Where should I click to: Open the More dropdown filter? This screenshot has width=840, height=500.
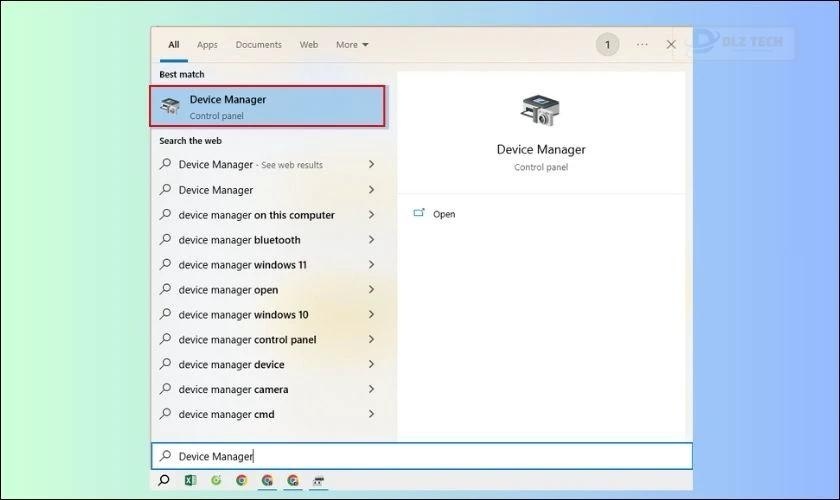click(x=352, y=44)
